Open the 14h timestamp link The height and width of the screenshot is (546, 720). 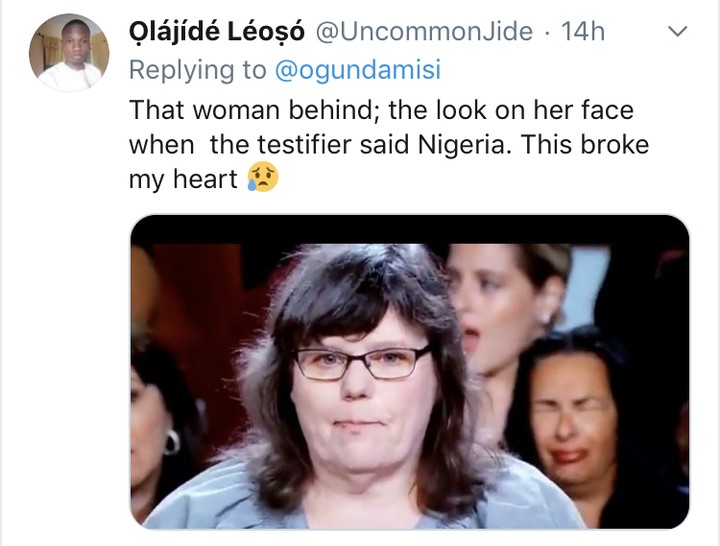(583, 31)
